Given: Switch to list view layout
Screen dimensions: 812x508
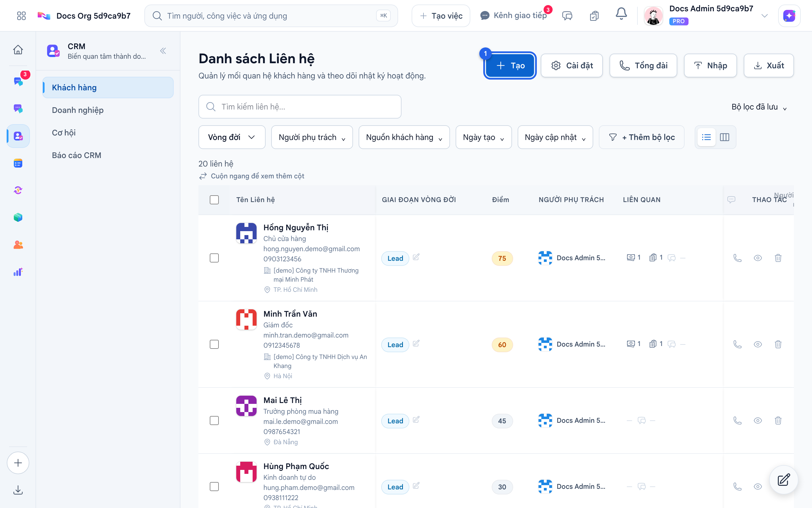Looking at the screenshot, I should coord(706,137).
